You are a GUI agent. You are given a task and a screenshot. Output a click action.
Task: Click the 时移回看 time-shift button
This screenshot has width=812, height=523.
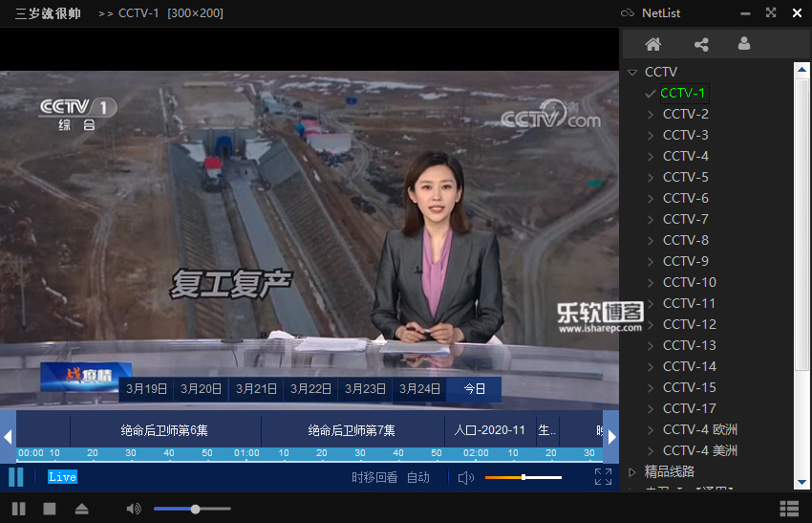click(374, 477)
